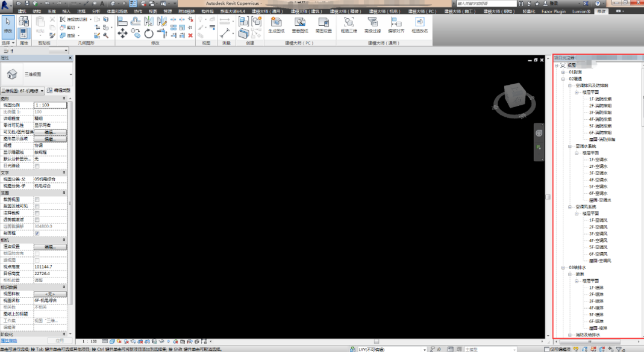The height and width of the screenshot is (352, 644).
Task: Click 编辑 button for 图形显示选项
Action: tap(50, 139)
